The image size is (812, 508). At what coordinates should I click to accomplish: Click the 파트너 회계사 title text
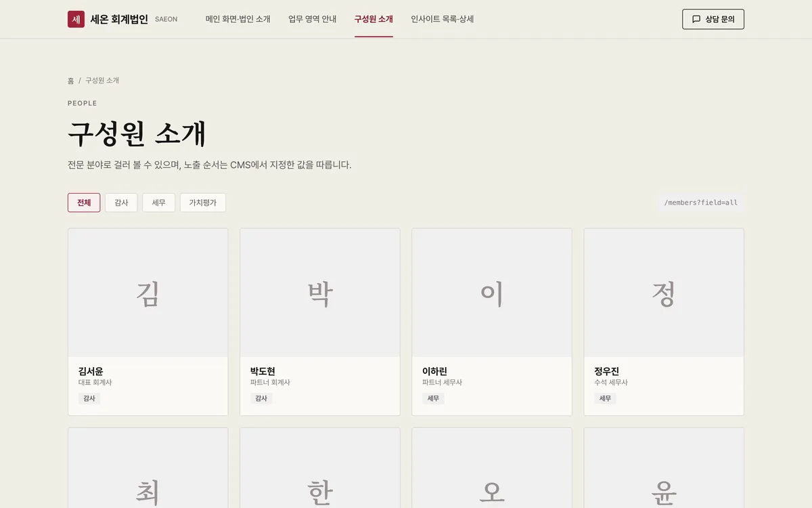271,383
